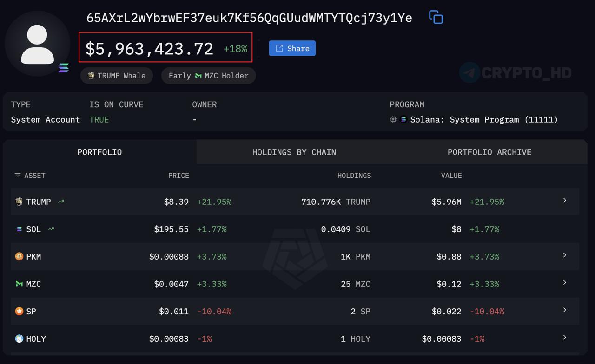Open the Solana System Program link
This screenshot has height=364, width=595.
point(483,119)
